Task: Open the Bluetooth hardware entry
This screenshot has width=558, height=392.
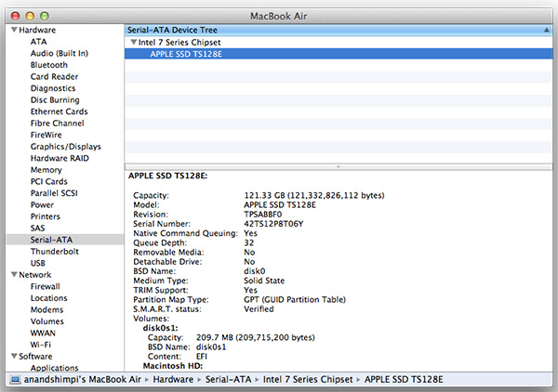Action: 48,65
